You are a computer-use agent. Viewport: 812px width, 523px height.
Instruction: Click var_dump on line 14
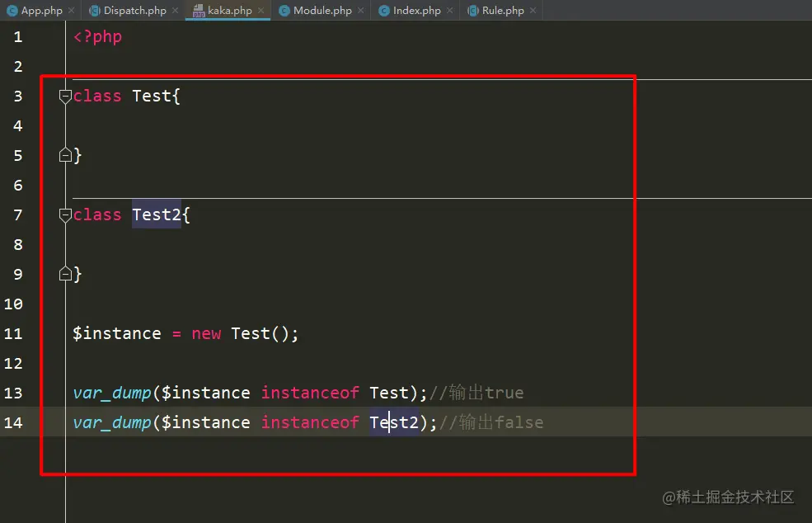pyautogui.click(x=112, y=422)
